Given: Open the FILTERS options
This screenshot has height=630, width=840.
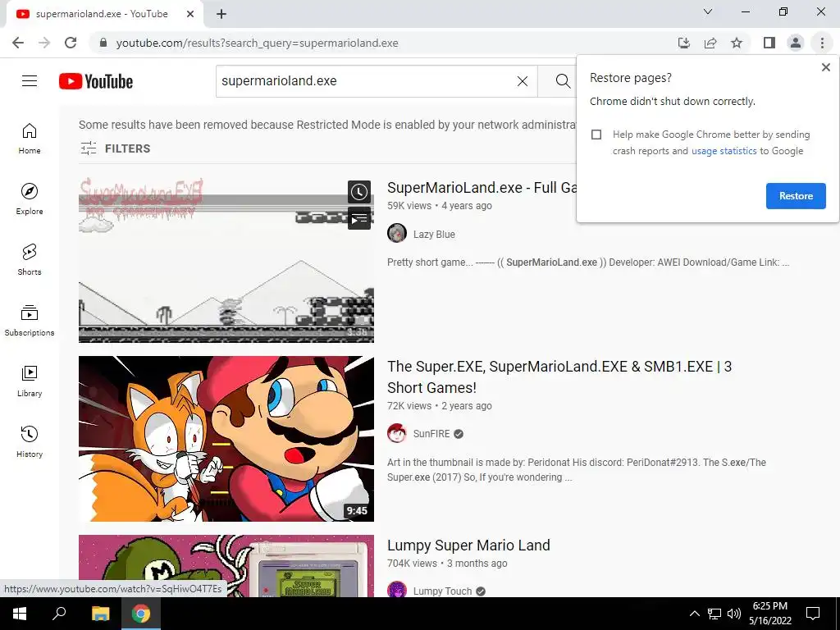Looking at the screenshot, I should click(115, 148).
